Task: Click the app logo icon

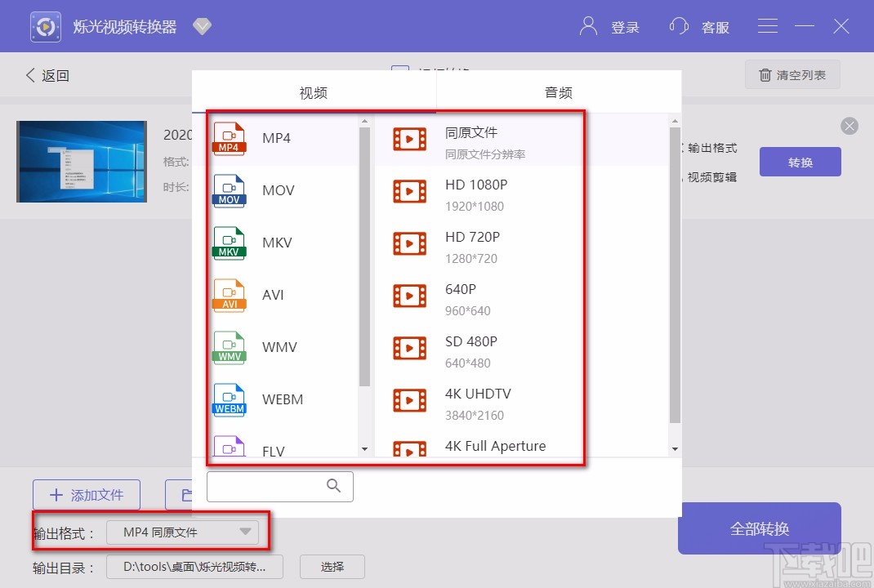Action: pyautogui.click(x=46, y=26)
